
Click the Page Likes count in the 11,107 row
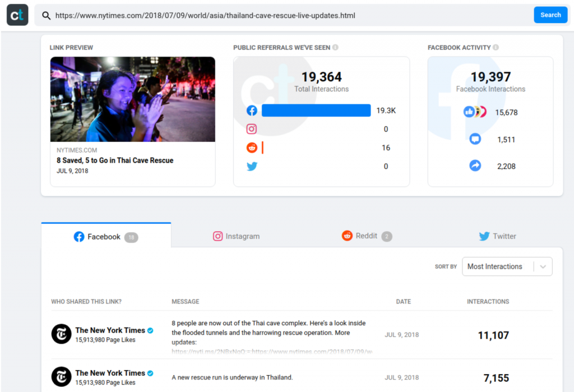tap(105, 340)
